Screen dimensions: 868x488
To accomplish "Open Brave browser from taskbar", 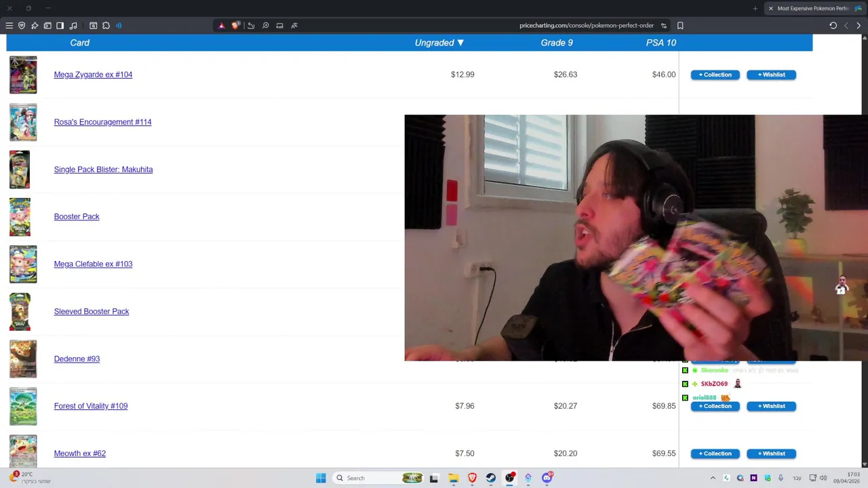I will 472,478.
